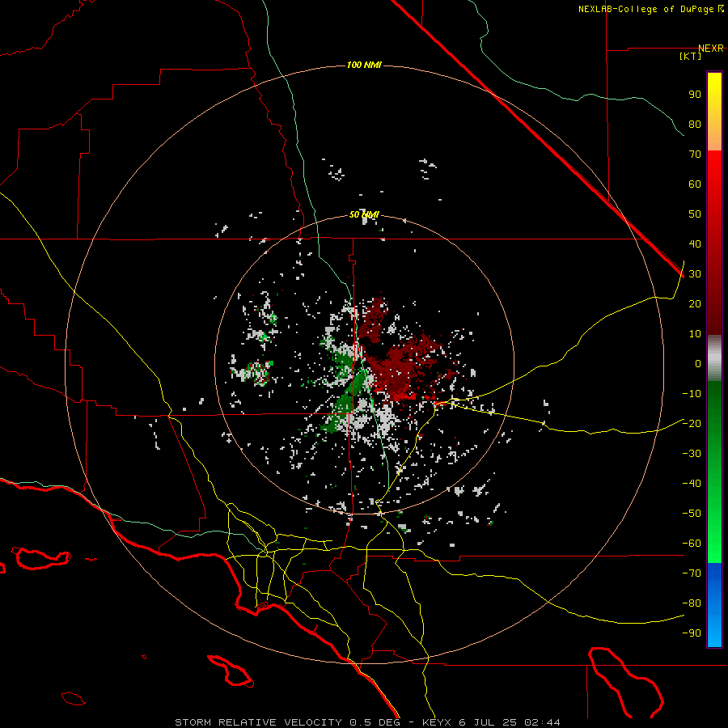Select the 30 value on the velocity scale
Screen dimensions: 728x728
coord(695,274)
